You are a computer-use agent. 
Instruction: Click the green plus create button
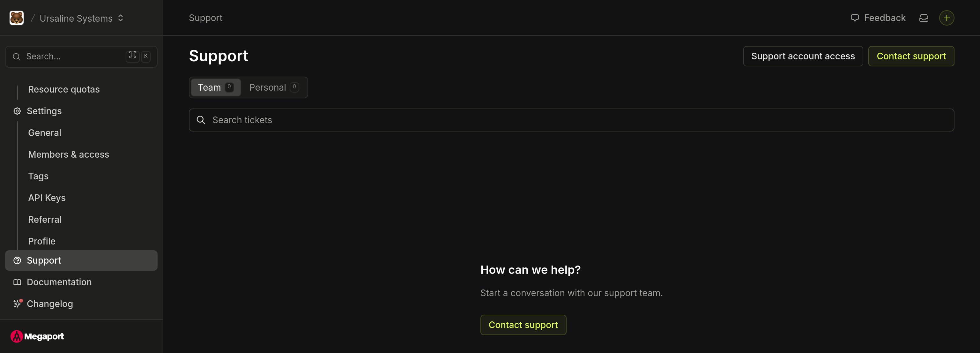pyautogui.click(x=946, y=18)
